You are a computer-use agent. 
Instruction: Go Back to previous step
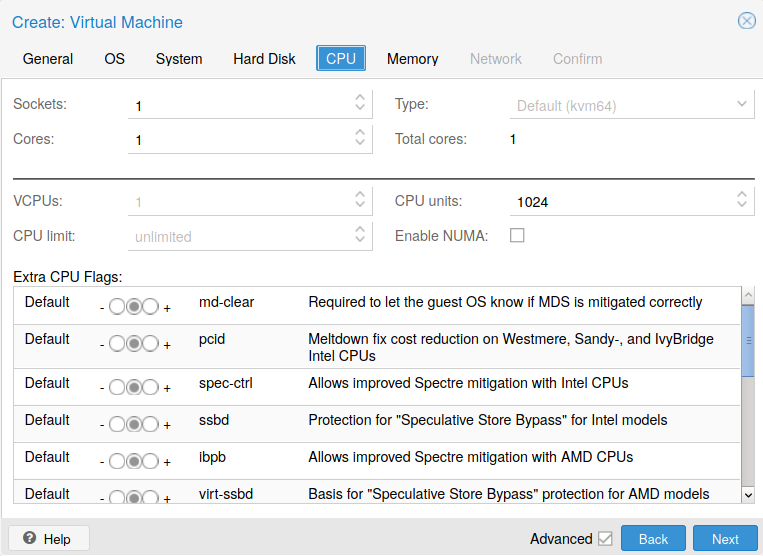click(x=653, y=539)
